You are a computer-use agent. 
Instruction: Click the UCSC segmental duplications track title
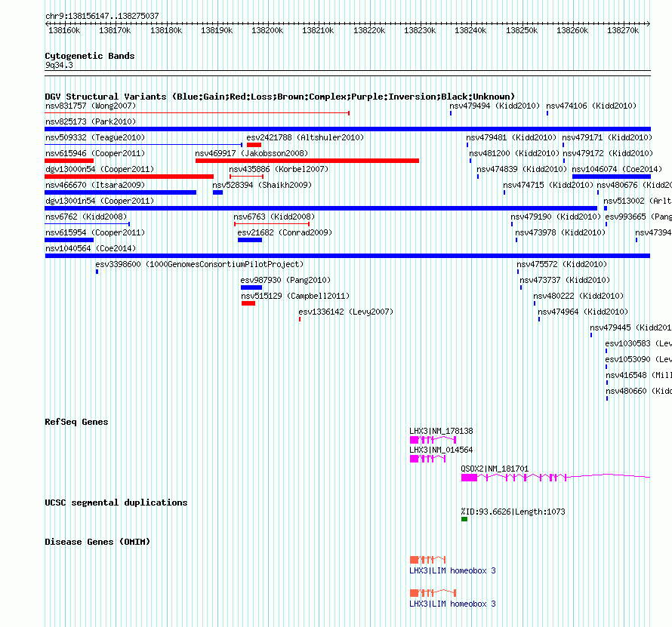tap(116, 503)
